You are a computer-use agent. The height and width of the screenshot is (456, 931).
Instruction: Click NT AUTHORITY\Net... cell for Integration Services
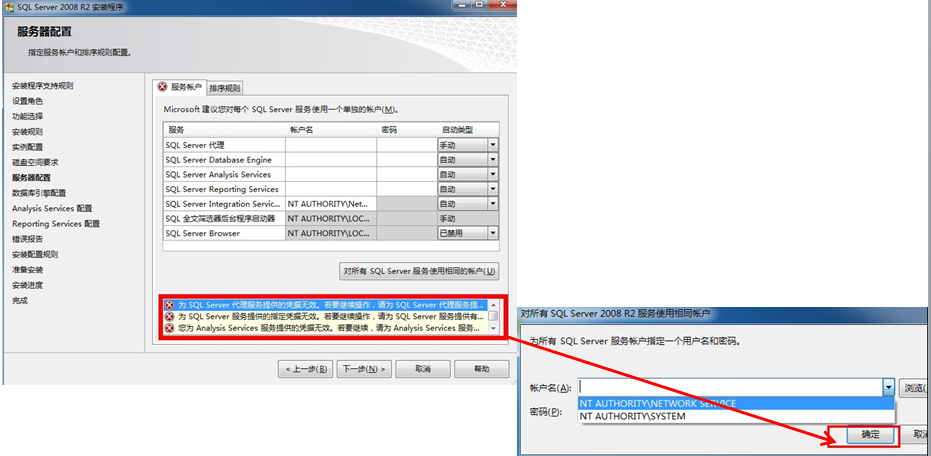(331, 204)
